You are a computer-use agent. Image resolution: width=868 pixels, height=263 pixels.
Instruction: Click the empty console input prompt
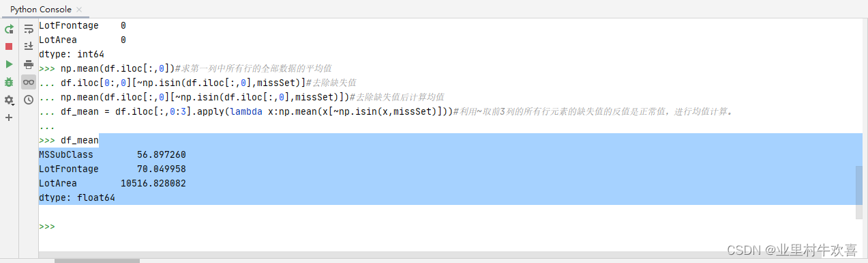click(46, 226)
